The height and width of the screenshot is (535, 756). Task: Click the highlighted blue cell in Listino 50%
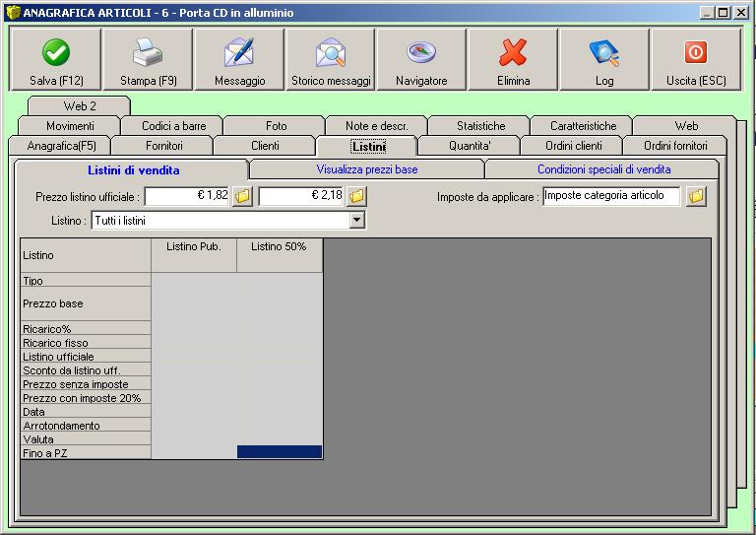coord(280,452)
